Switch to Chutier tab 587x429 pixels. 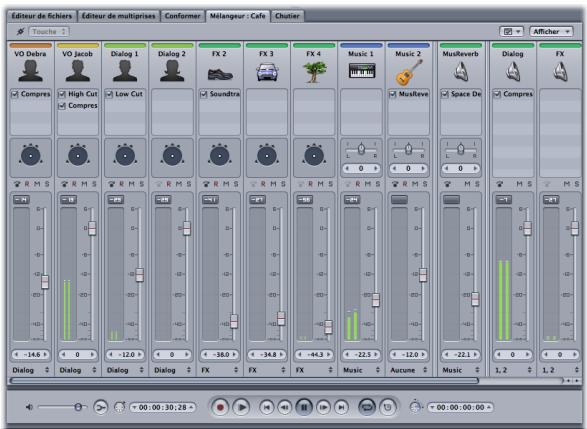point(287,16)
